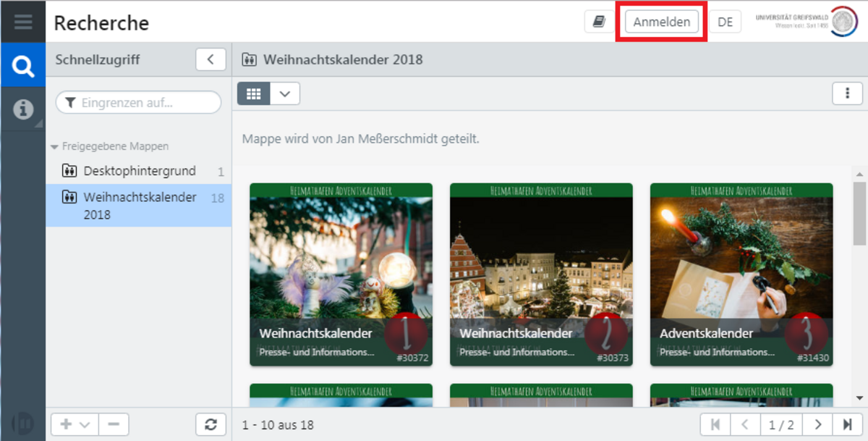This screenshot has height=441, width=868.
Task: Click the Anmelden login button
Action: (x=662, y=22)
